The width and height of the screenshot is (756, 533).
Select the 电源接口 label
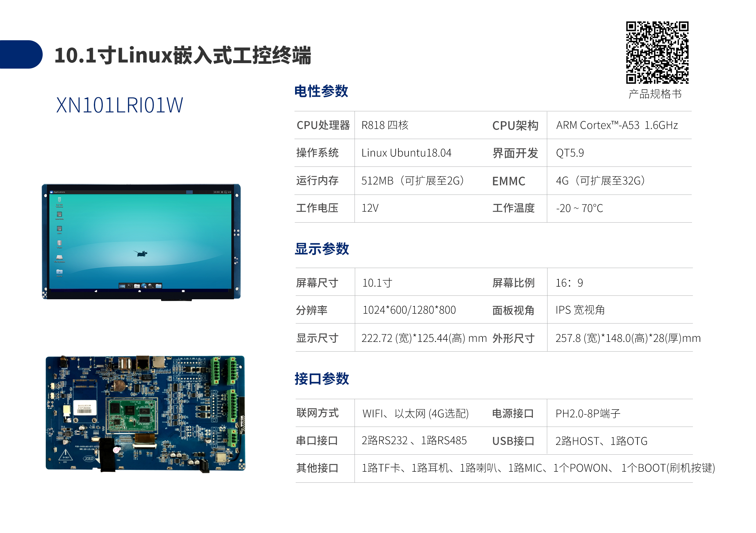(513, 414)
